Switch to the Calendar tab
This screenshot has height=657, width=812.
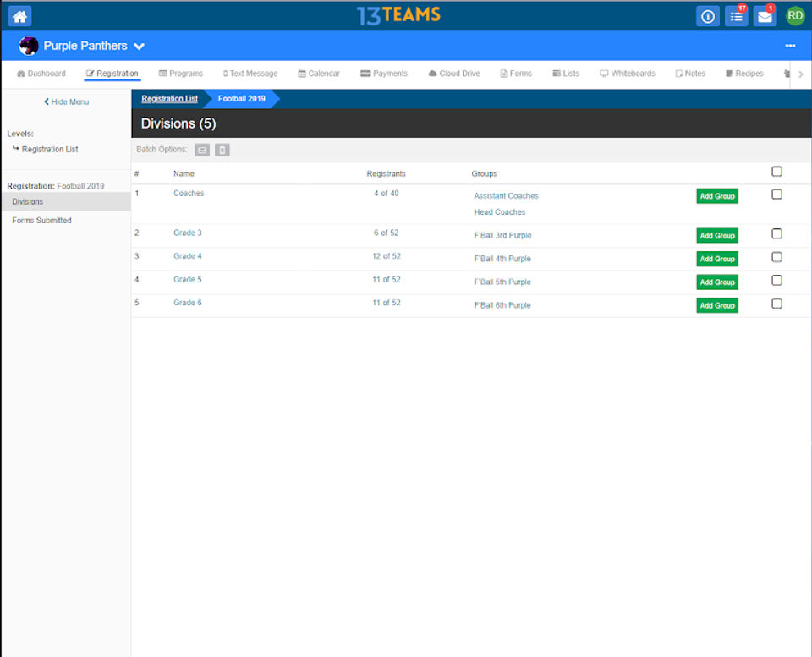coord(319,74)
